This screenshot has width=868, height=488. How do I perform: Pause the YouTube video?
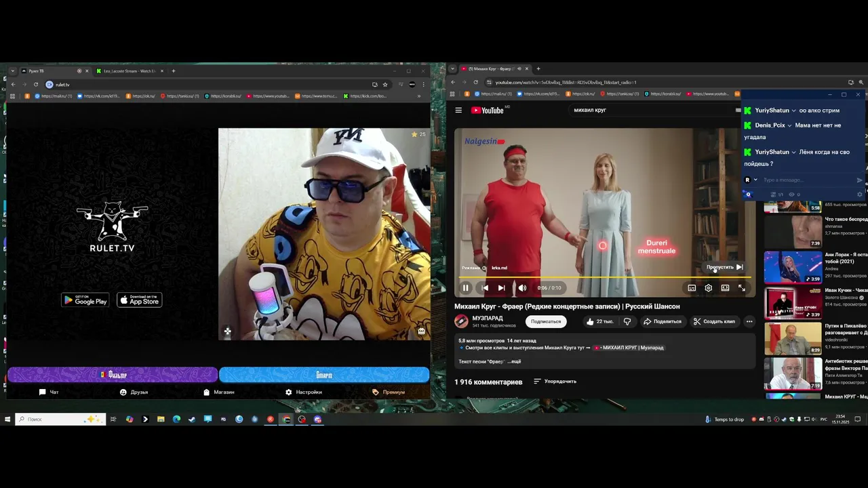466,288
